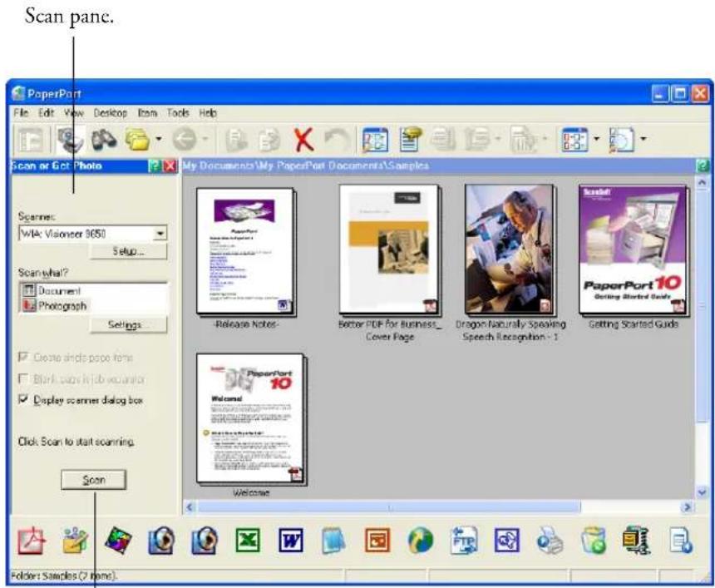The image size is (715, 588).
Task: Send item to the Excel icon
Action: click(248, 541)
